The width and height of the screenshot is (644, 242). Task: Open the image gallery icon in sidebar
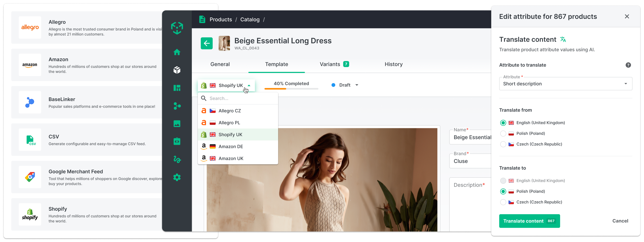[x=177, y=124]
